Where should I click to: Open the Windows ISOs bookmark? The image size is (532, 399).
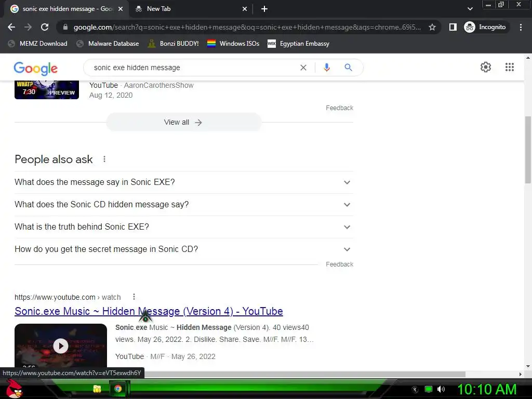233,44
